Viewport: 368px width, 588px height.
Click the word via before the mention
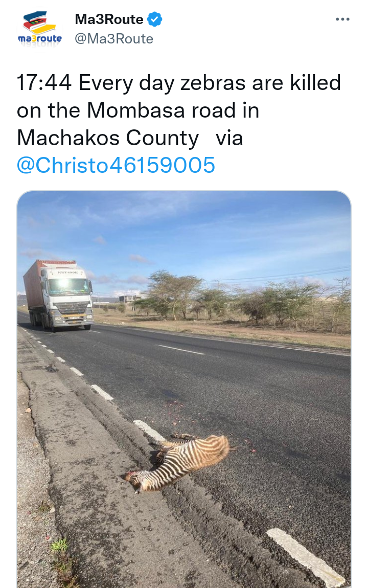[229, 138]
